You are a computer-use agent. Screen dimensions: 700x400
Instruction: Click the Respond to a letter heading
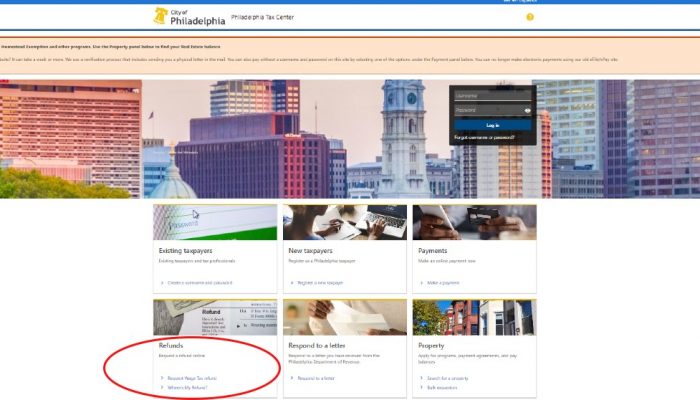317,346
